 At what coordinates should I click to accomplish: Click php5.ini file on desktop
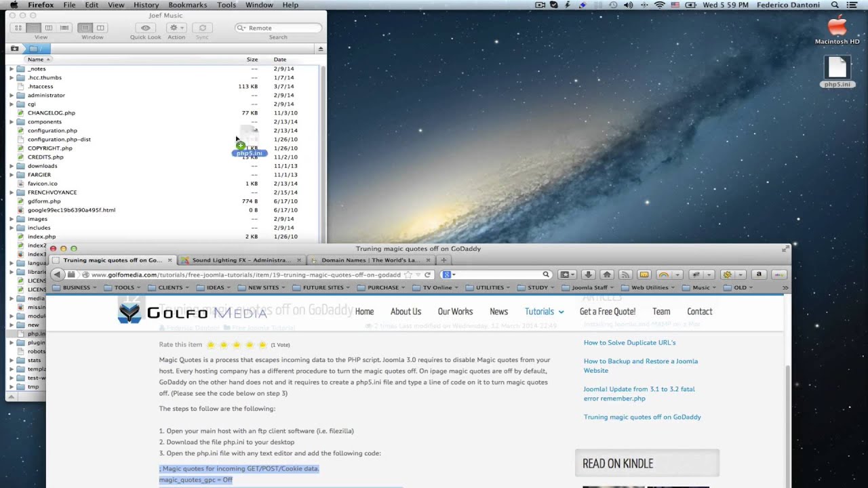coord(837,72)
